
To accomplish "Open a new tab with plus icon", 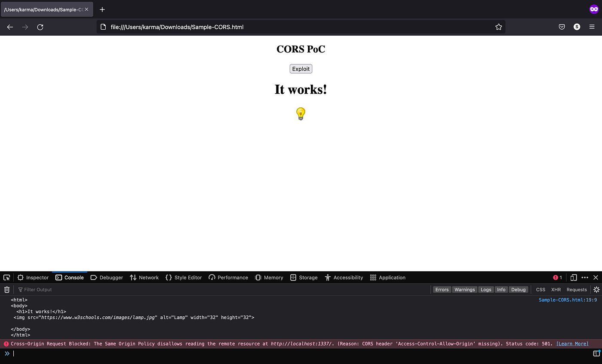I will (102, 9).
